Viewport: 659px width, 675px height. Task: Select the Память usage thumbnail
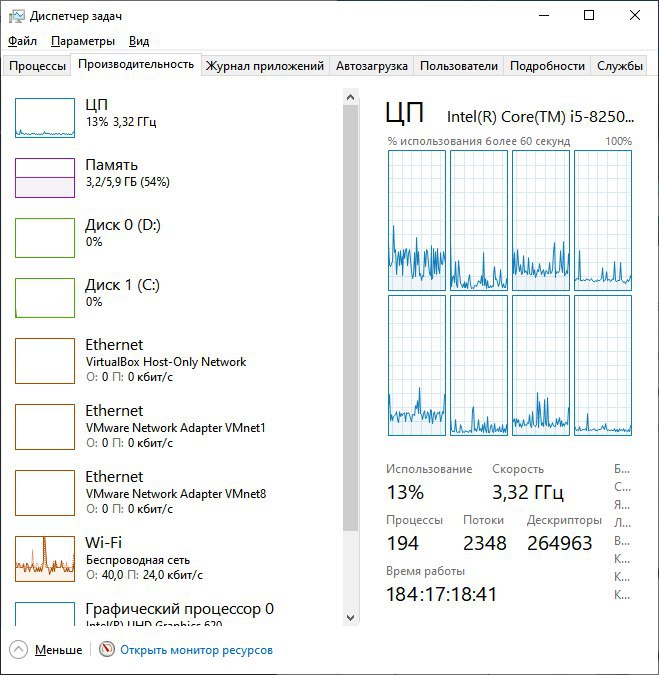click(45, 178)
